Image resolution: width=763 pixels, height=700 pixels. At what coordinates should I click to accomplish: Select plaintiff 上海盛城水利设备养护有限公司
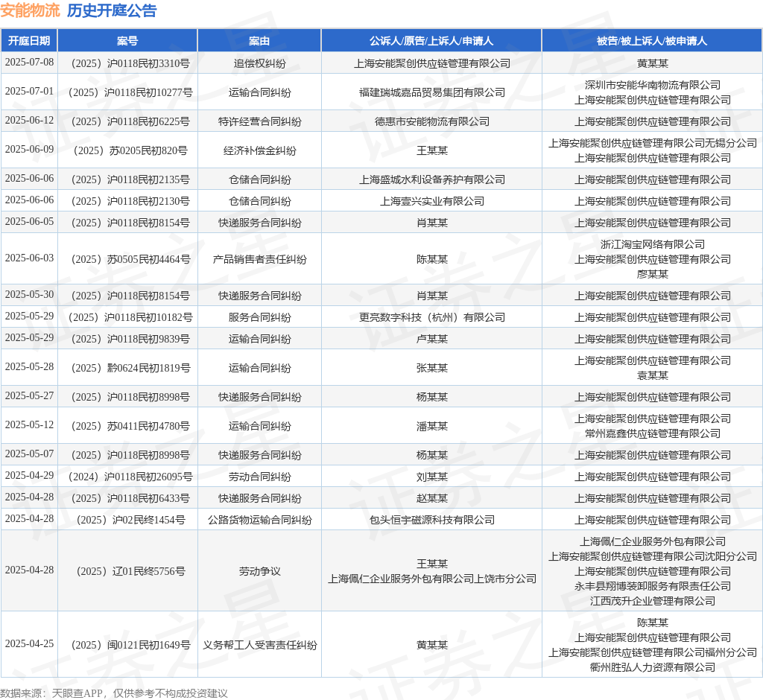pos(431,179)
